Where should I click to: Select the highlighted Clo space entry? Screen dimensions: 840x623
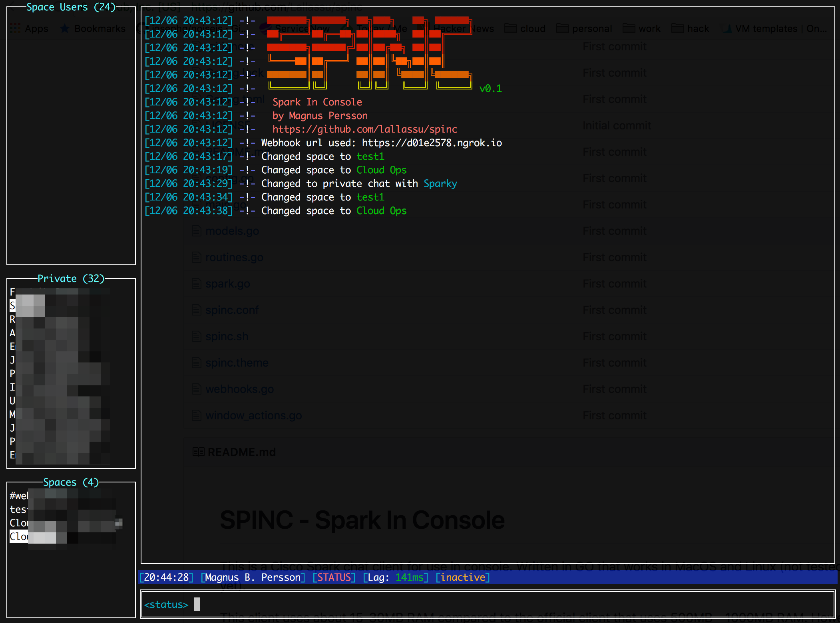click(19, 537)
